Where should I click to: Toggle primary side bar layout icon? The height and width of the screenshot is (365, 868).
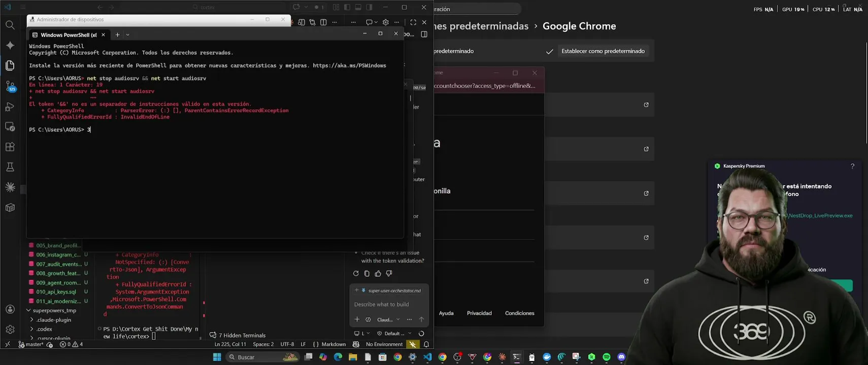[347, 7]
